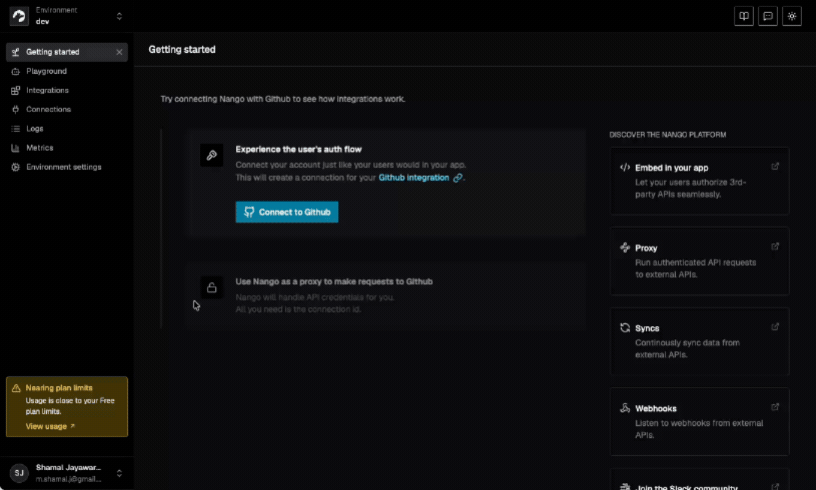This screenshot has width=816, height=490.
Task: Click the Proxy card icon
Action: pos(625,248)
